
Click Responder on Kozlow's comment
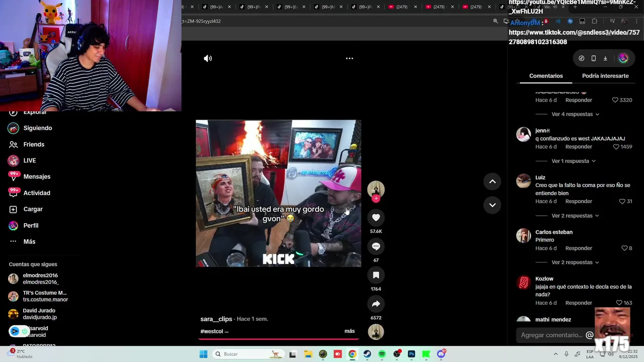coord(579,303)
